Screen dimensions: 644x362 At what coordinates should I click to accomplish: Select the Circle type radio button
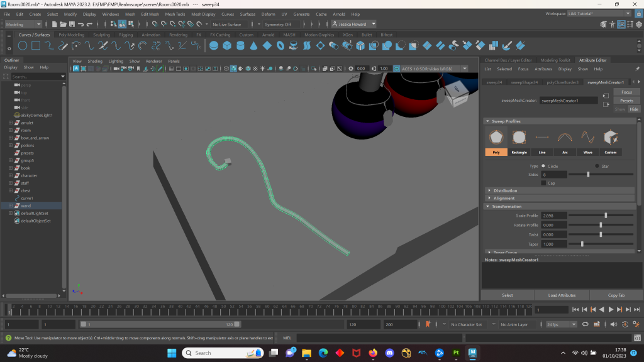click(543, 166)
